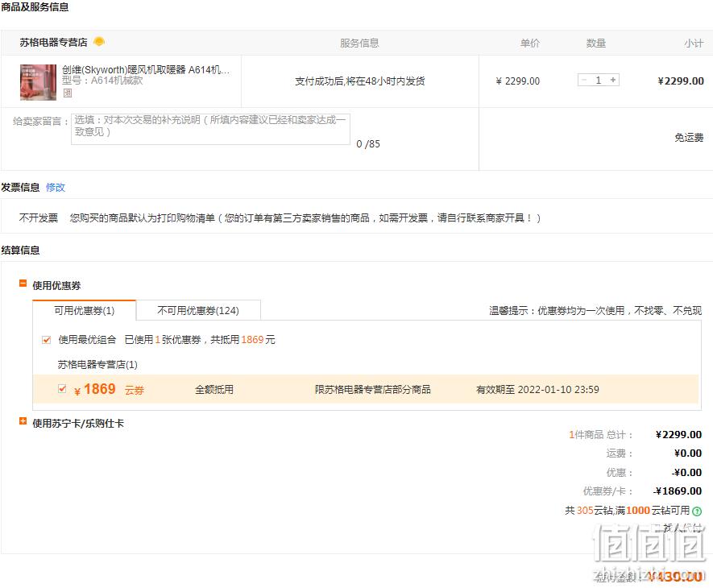This screenshot has width=713, height=588.
Task: Click the 温馨提示 coupon notice text
Action: [x=595, y=311]
